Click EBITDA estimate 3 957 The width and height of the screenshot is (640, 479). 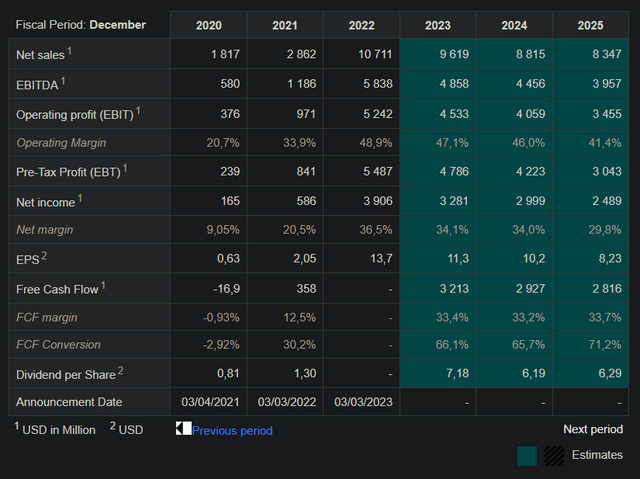(607, 84)
